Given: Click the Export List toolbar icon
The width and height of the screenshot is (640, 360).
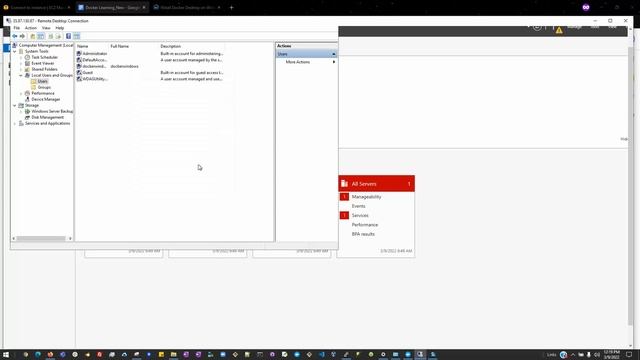Looking at the screenshot, I should (x=58, y=36).
